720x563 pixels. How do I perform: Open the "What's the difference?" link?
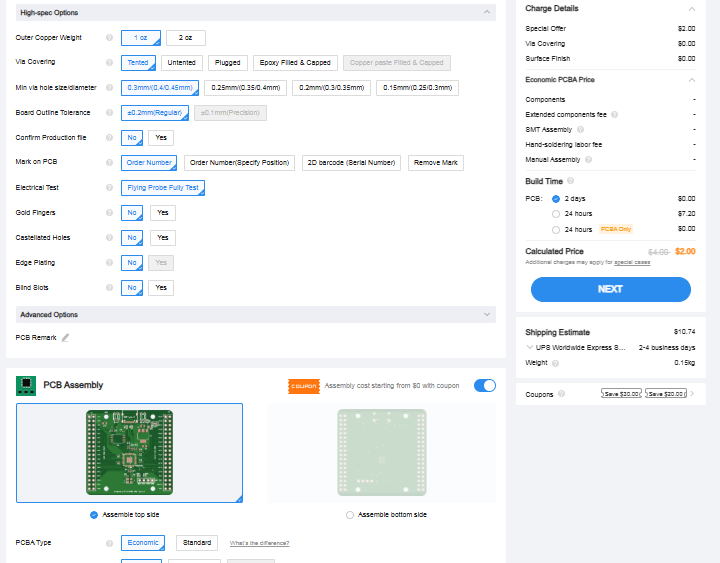tap(259, 543)
